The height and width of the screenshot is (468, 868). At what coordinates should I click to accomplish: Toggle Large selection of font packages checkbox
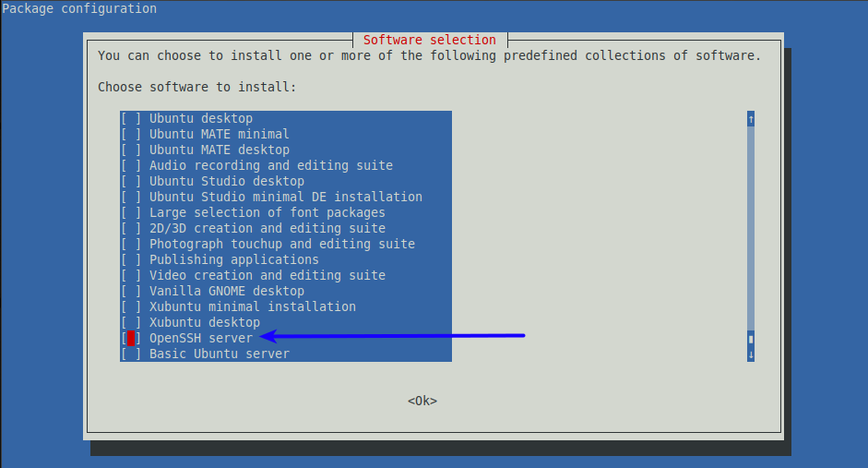tap(131, 212)
